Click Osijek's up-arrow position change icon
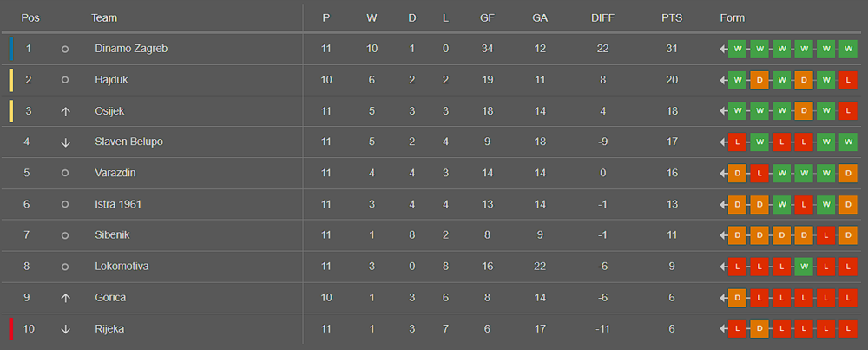 point(65,111)
